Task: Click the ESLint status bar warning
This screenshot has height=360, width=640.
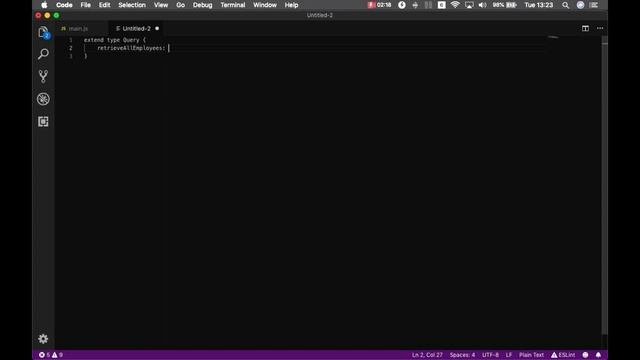Action: (563, 355)
